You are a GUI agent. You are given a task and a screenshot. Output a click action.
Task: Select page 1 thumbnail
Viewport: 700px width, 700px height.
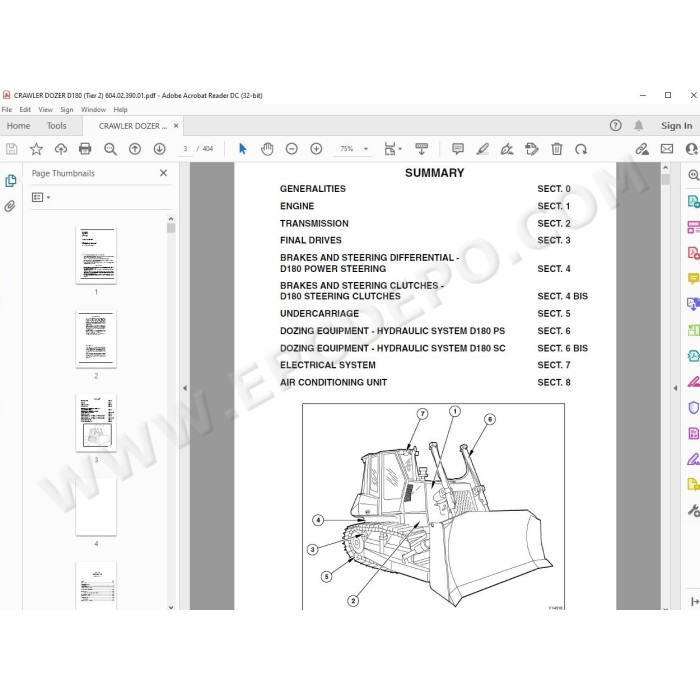[x=96, y=255]
